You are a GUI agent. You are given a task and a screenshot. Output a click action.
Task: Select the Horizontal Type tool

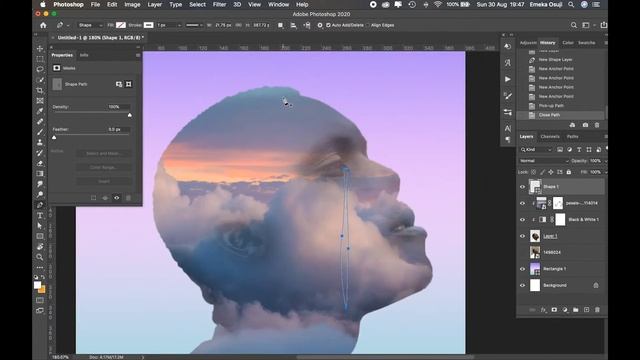coord(40,216)
